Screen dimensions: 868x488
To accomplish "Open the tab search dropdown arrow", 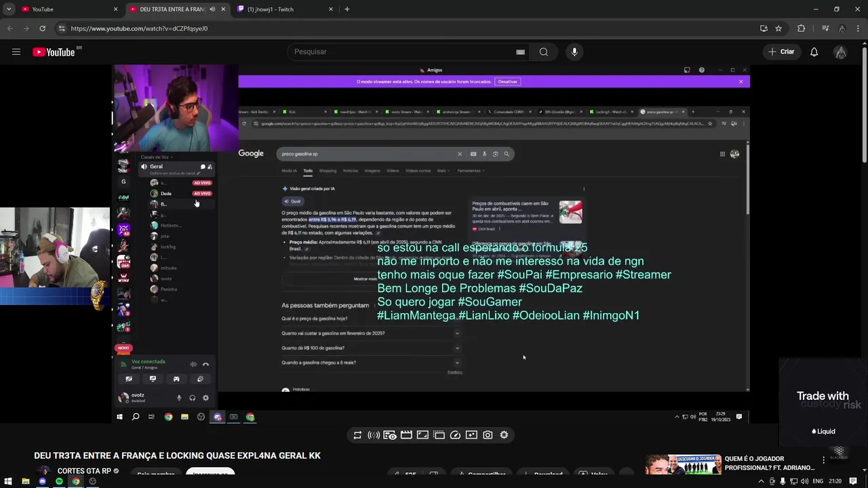I will pyautogui.click(x=8, y=9).
